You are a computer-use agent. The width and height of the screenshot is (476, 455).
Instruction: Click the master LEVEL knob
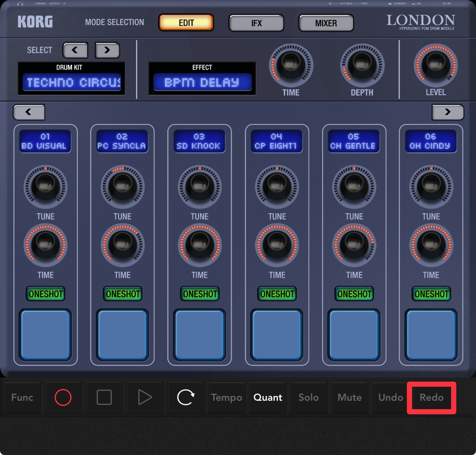coord(436,65)
